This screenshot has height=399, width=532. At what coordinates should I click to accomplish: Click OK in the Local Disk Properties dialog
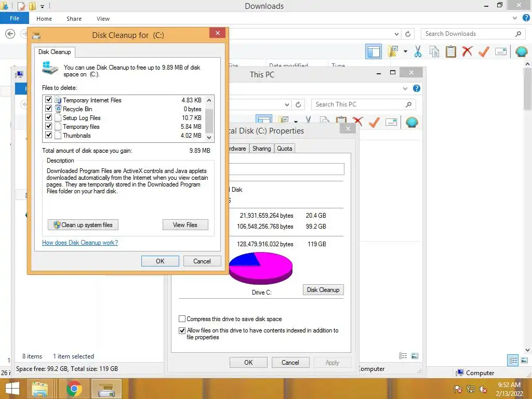(248, 362)
